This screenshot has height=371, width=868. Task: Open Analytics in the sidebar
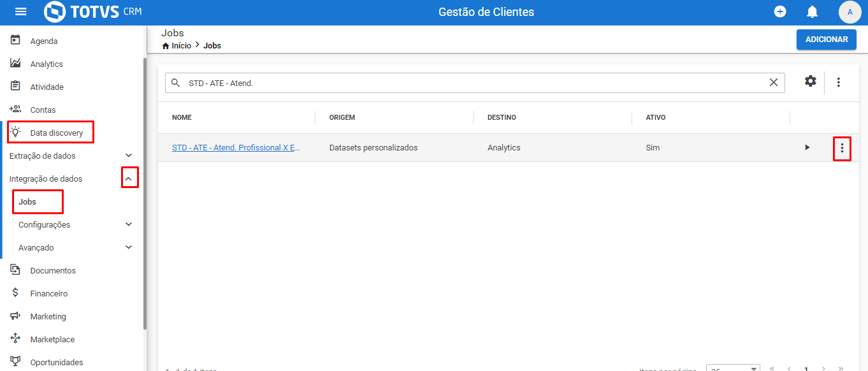(x=47, y=64)
